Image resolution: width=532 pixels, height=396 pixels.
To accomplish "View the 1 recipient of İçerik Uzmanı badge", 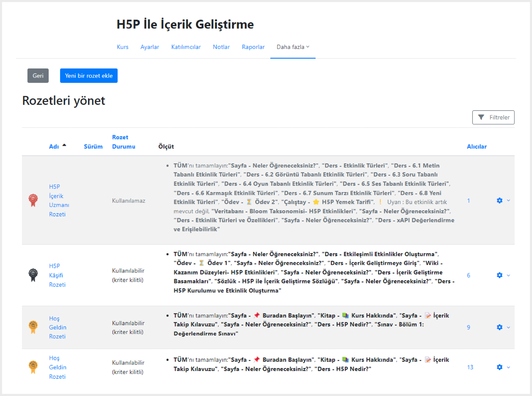I will pyautogui.click(x=468, y=200).
